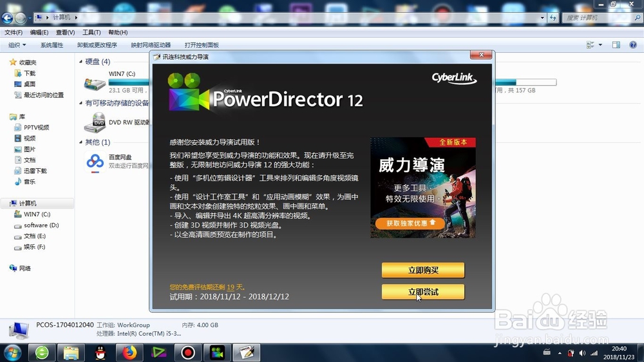Show hidden tray icons arrow
644x362 pixels.
click(560, 353)
